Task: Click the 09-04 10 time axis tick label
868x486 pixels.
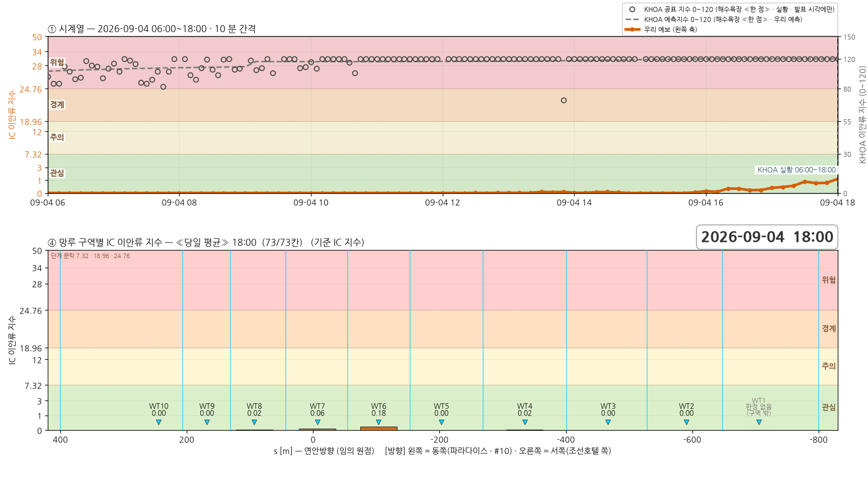Action: [311, 203]
